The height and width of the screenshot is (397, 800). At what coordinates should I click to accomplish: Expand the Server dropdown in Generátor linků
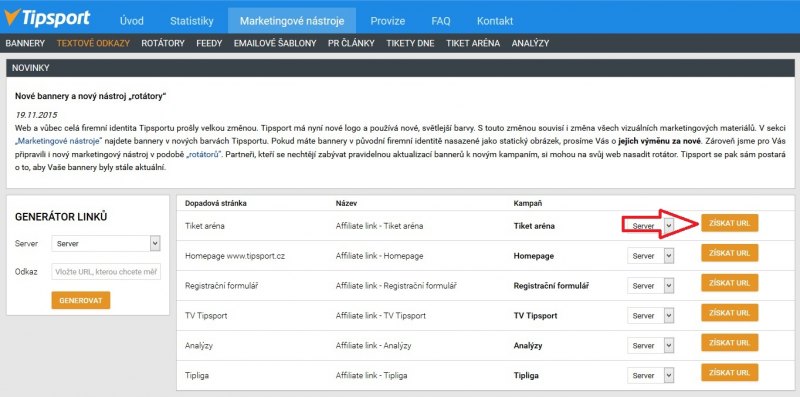106,243
